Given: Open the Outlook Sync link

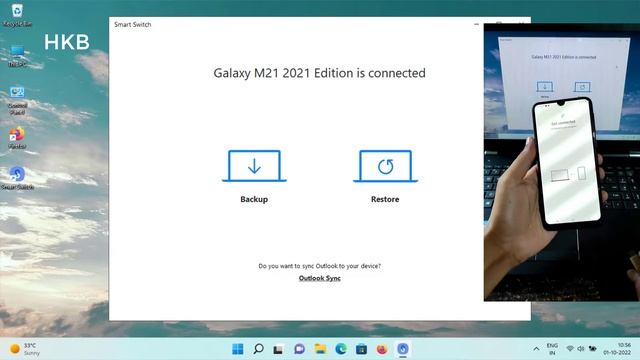Looking at the screenshot, I should click(320, 278).
